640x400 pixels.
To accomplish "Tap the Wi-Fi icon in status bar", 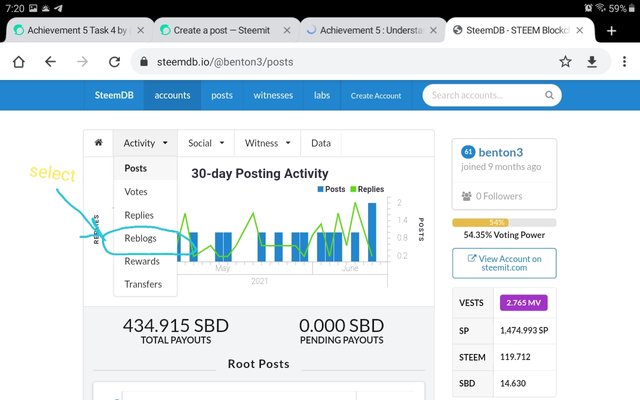I will click(x=600, y=8).
